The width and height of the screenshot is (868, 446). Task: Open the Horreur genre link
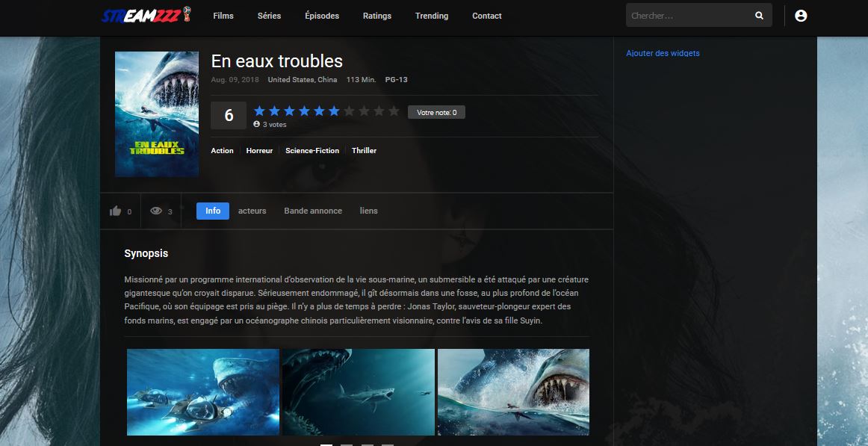point(260,150)
